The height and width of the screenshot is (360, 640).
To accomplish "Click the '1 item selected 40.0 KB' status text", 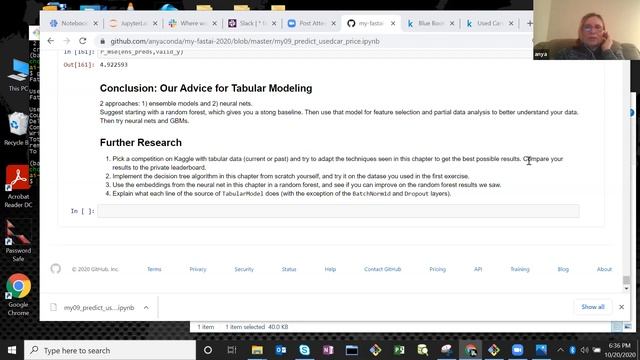I will tap(257, 327).
